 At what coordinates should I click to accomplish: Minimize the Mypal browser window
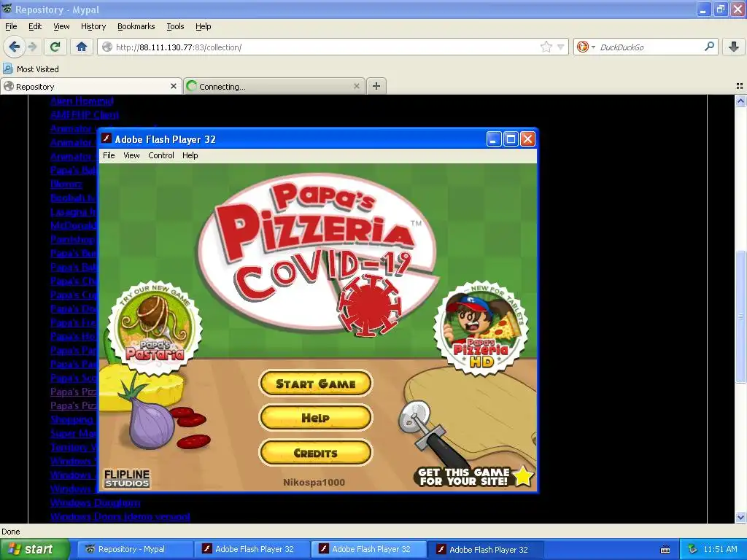pos(703,9)
